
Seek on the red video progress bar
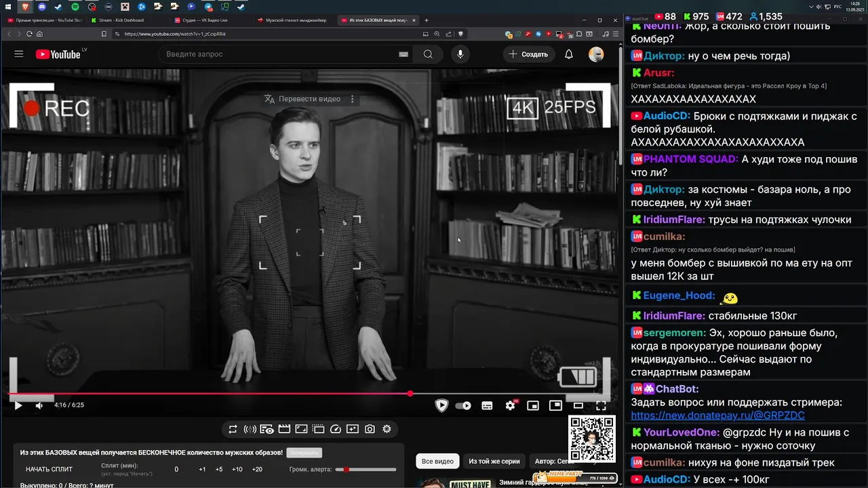click(x=311, y=393)
